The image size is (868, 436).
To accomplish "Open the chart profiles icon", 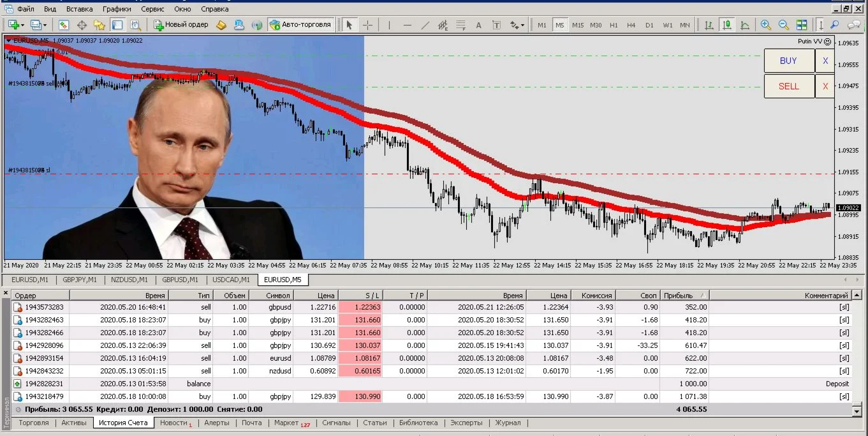I will (38, 25).
